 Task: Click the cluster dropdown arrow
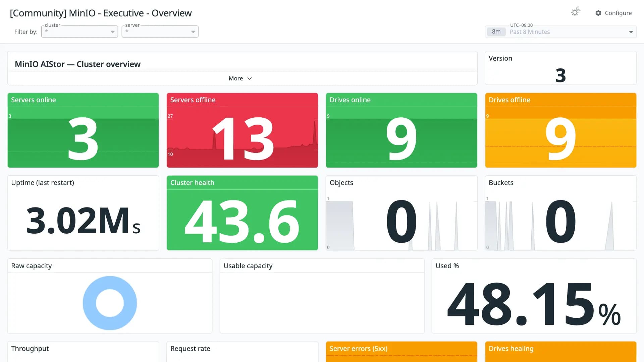pos(113,32)
